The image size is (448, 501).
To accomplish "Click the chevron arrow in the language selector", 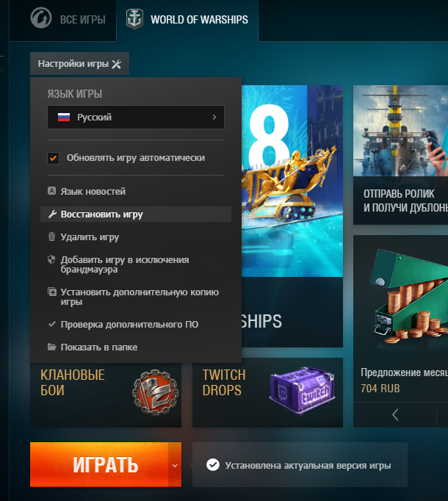I will point(214,118).
